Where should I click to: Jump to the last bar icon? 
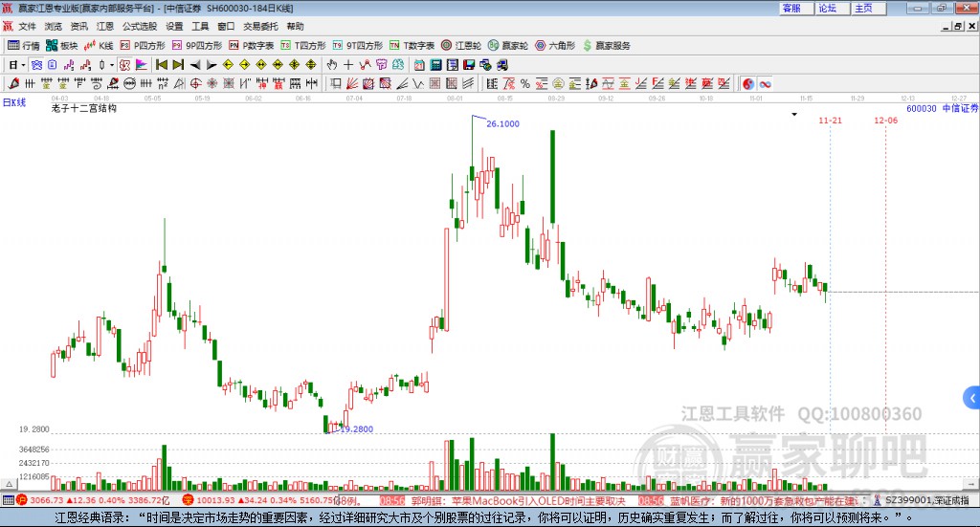tap(178, 65)
